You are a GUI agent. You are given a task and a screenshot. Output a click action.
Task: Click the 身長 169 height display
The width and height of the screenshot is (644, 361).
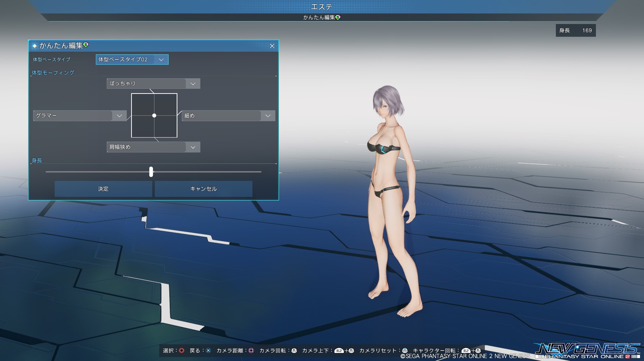[x=576, y=31]
